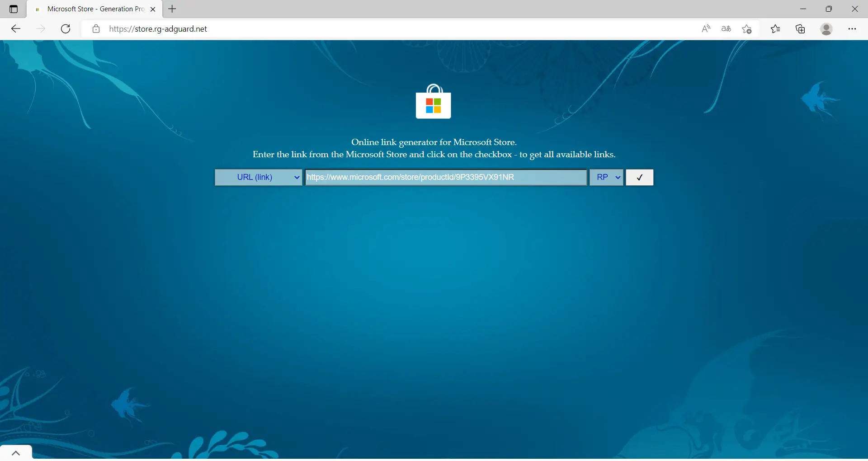Click the user profile avatar
868x461 pixels.
coord(826,29)
